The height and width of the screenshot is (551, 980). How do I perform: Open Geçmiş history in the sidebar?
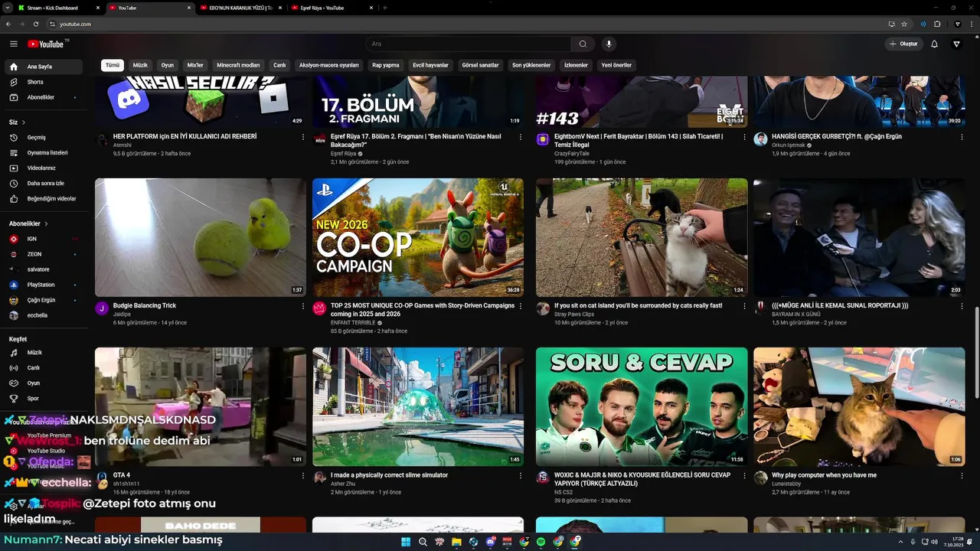(44, 138)
